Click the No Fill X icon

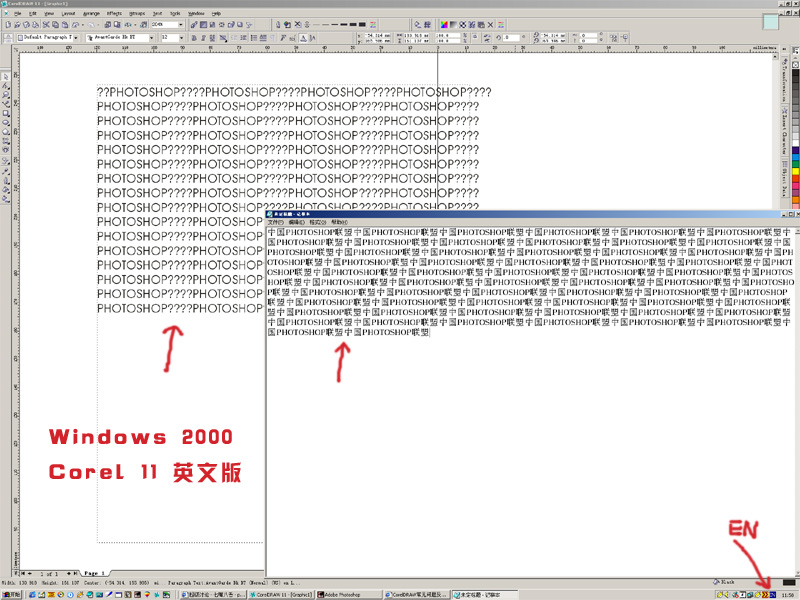click(490, 24)
